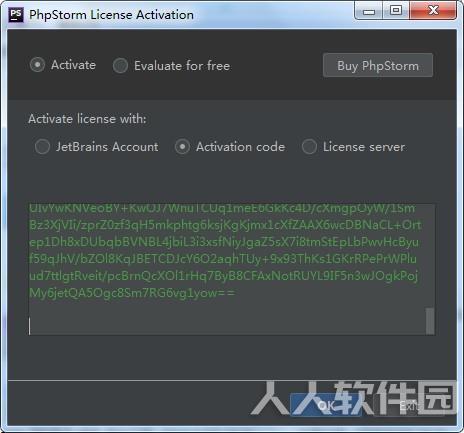464x433 pixels.
Task: Maximize the License Activation window
Action: (x=396, y=11)
